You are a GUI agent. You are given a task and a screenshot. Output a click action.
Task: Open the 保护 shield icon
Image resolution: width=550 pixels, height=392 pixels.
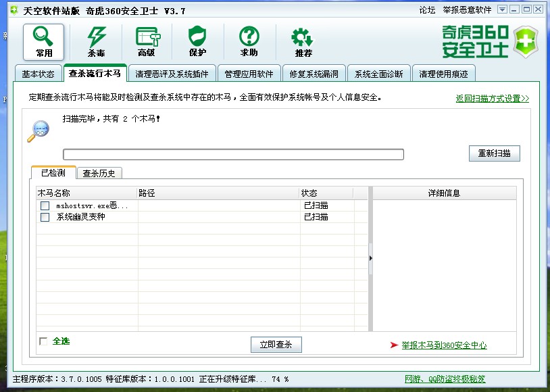pos(197,41)
